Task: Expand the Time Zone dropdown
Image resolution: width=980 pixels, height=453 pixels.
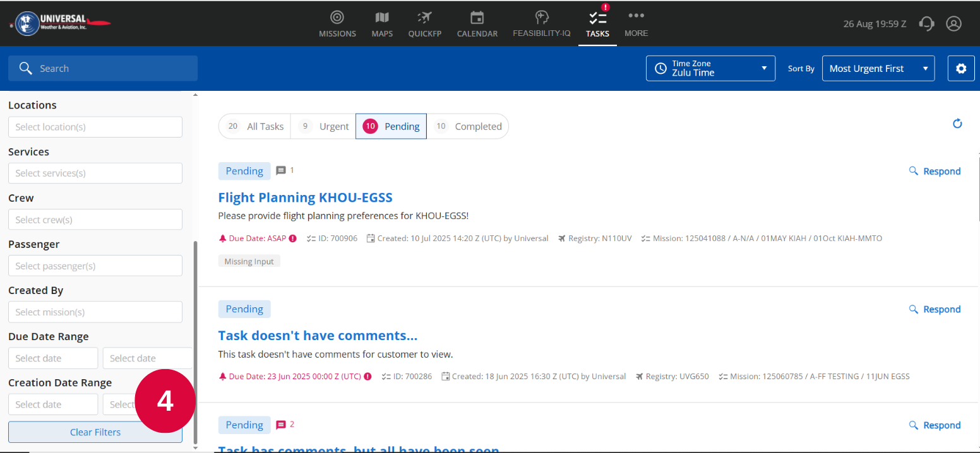Action: 710,69
